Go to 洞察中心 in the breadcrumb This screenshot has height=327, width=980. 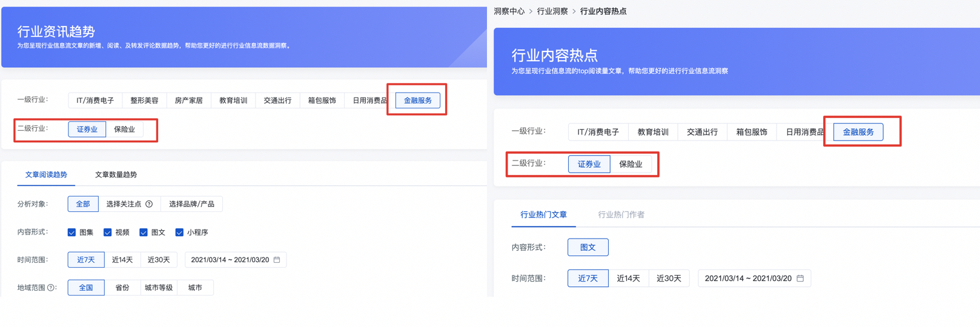click(509, 11)
